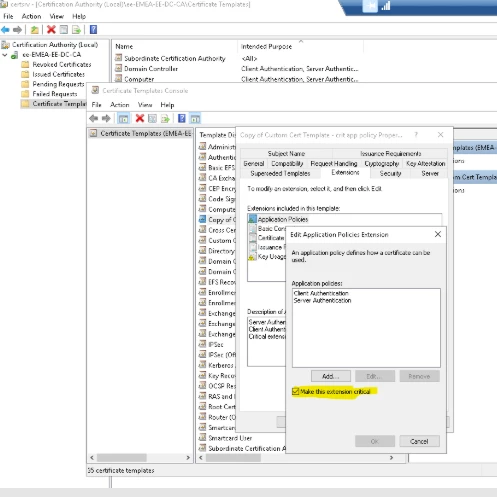Click the export list icon in Templates Console toolbar

point(165,118)
